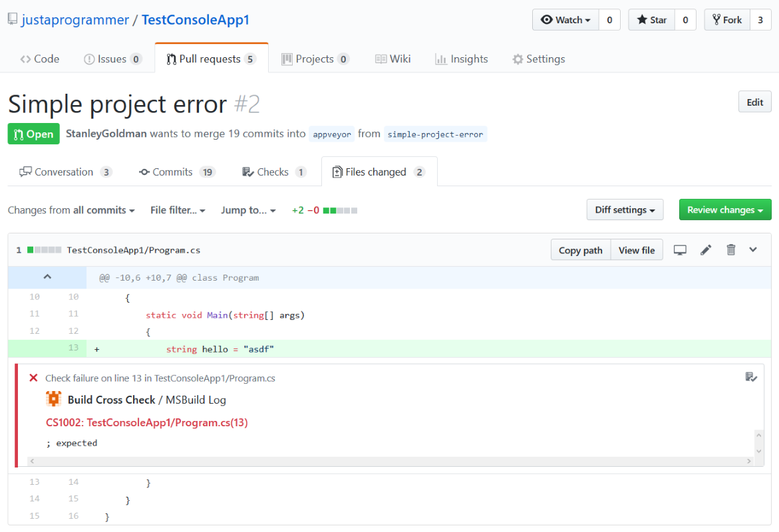
Task: Click Build Cross Check name
Action: click(x=111, y=400)
